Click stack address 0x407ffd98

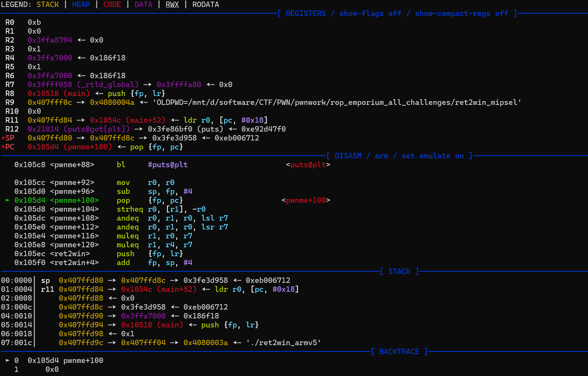point(81,334)
